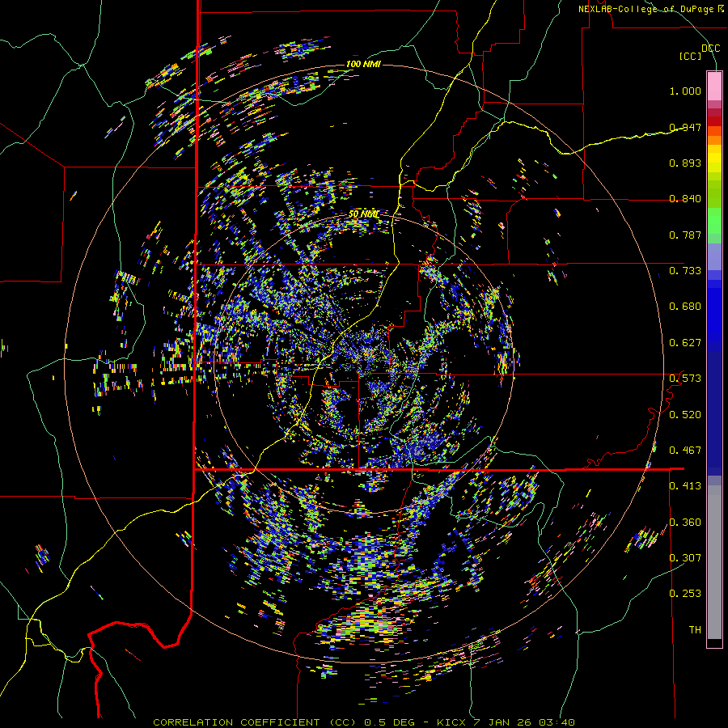Image resolution: width=728 pixels, height=728 pixels.
Task: Click the 0.360 scale value
Action: (685, 523)
